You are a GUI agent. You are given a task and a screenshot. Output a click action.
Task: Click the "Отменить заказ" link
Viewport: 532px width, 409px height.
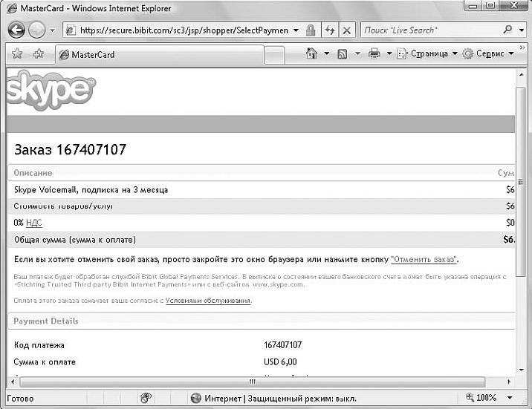point(424,260)
